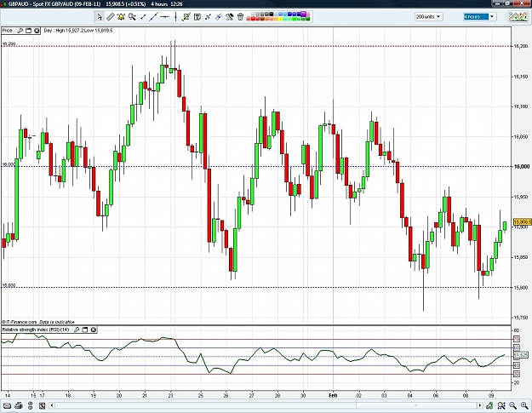Activate the magnifier zoom tool in toolbar
This screenshot has height=413, width=532.
(132, 17)
